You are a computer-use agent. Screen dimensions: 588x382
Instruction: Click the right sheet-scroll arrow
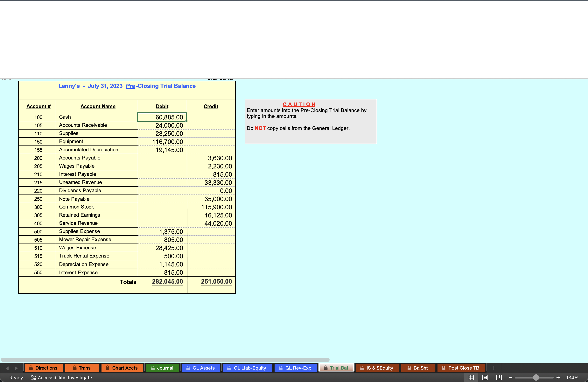tap(16, 368)
